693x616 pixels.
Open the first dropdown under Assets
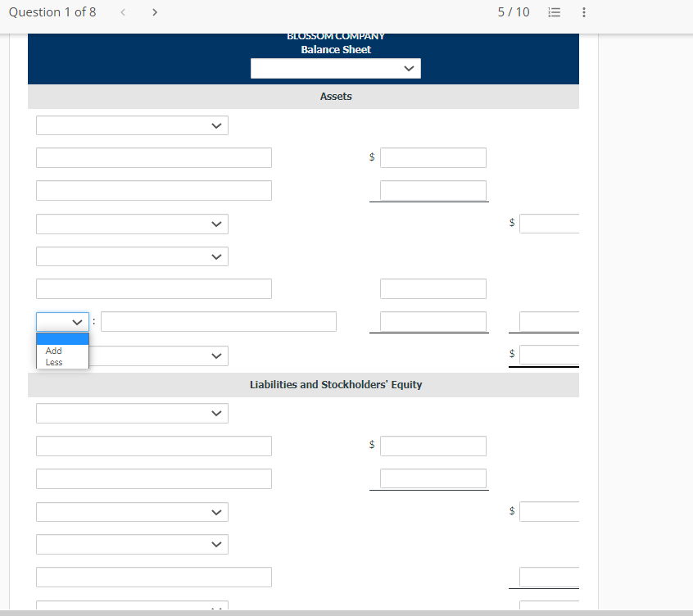(132, 125)
